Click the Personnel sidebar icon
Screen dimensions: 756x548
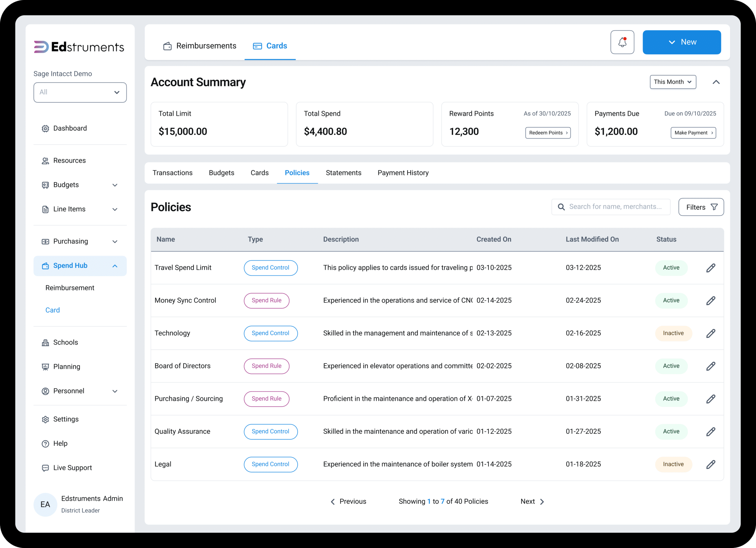coord(45,391)
